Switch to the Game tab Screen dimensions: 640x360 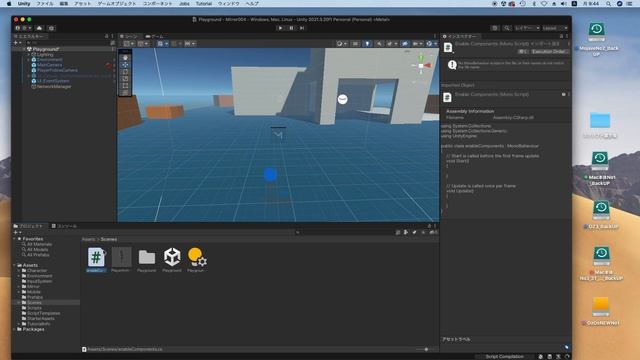(x=155, y=36)
